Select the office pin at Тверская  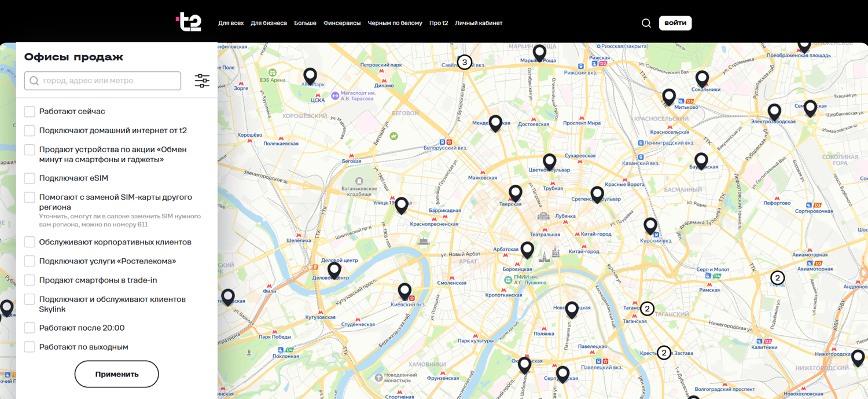[x=516, y=193]
